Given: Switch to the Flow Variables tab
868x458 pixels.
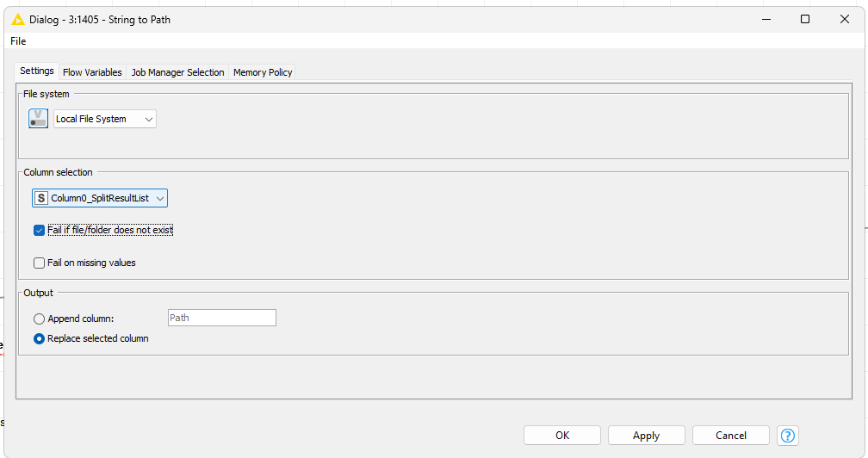Looking at the screenshot, I should [x=92, y=72].
